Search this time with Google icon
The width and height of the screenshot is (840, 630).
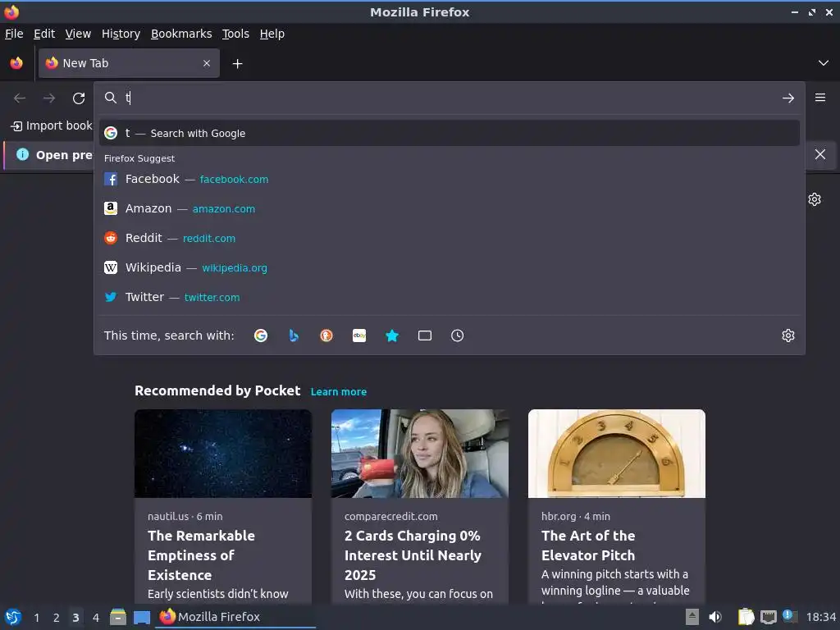pos(261,336)
